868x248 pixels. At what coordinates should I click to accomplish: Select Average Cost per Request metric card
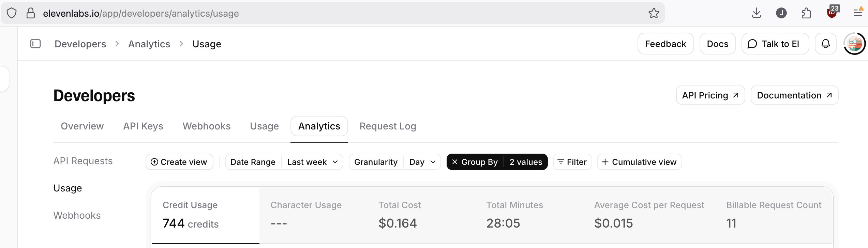(x=649, y=215)
